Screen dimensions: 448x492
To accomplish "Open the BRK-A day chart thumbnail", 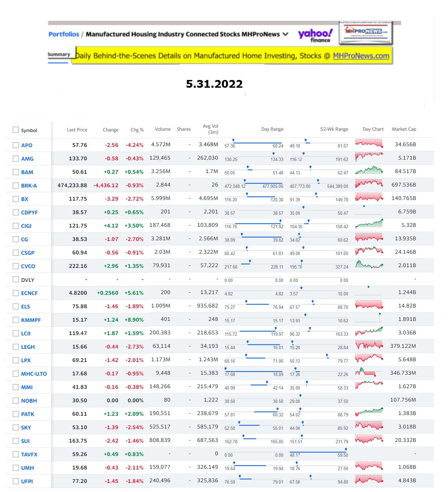I will 369,184.
